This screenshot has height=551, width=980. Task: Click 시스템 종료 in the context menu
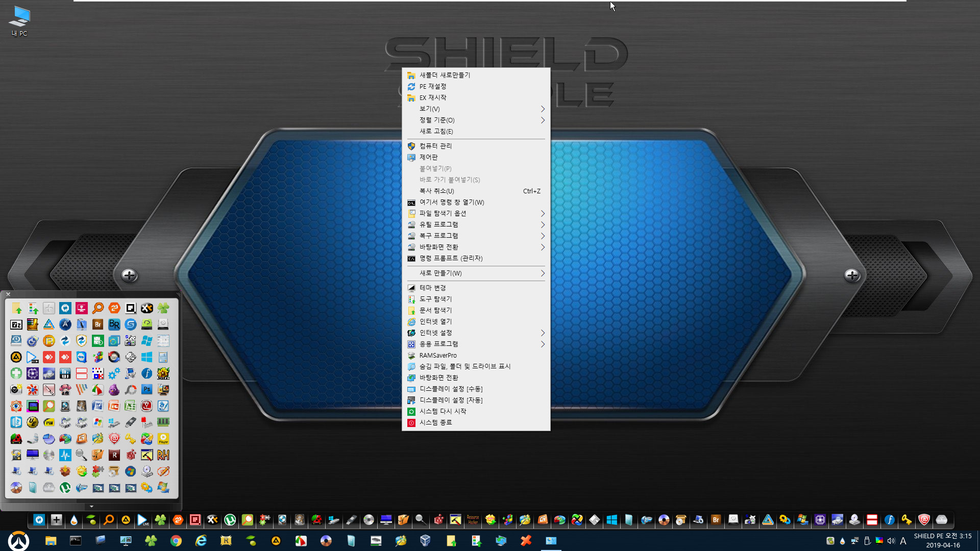476,422
